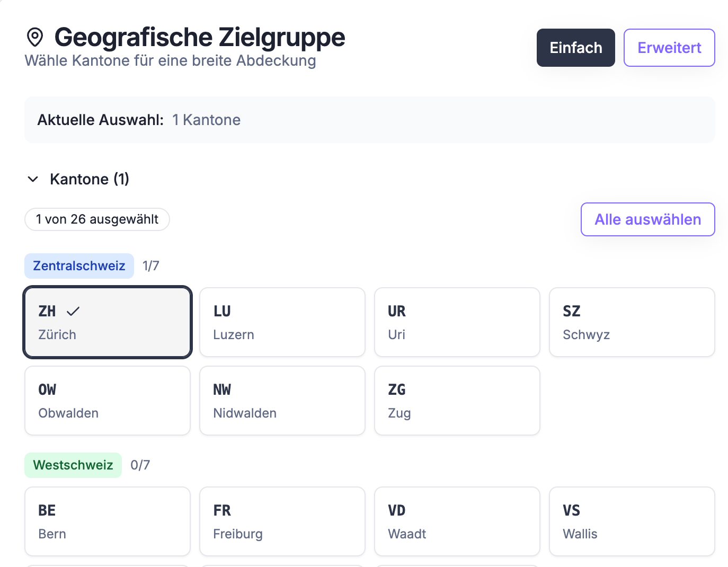
Task: Click the 1 von 26 ausgewählt pill
Action: coord(97,219)
